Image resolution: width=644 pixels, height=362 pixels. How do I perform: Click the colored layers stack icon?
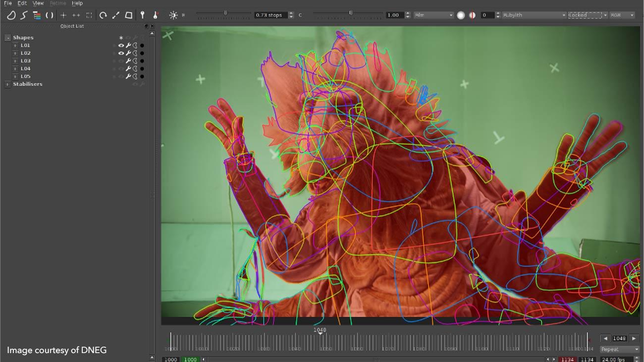click(37, 15)
